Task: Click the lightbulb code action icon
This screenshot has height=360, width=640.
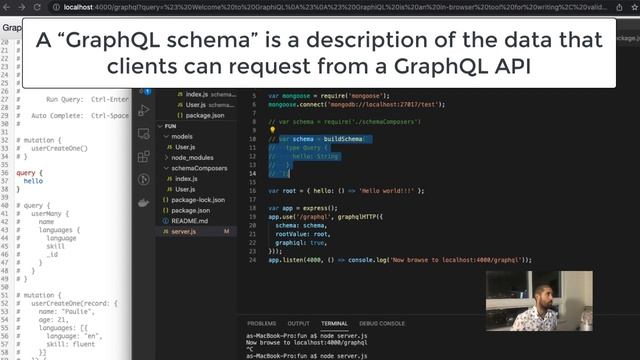Action: 272,130
